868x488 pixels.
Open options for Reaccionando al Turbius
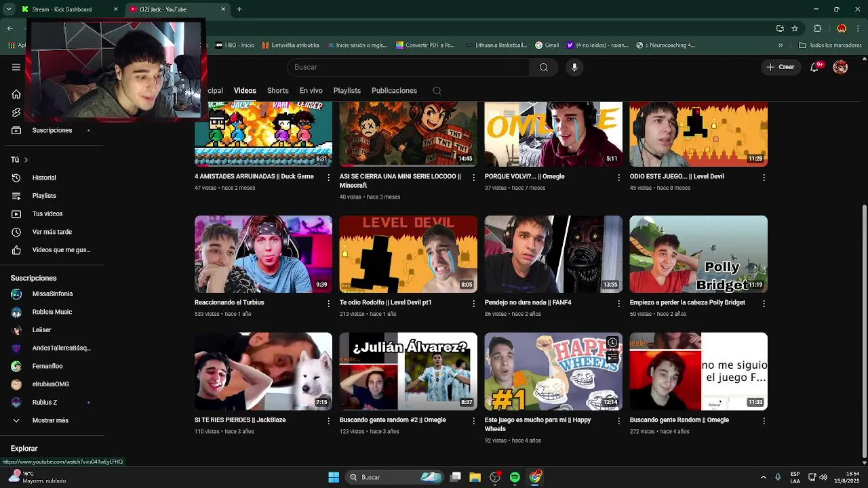click(x=329, y=304)
